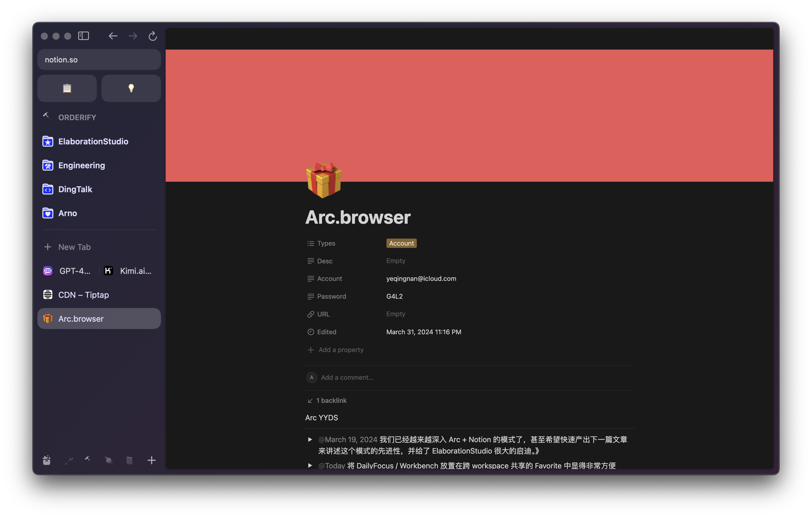Switch to the planet space icon
Image resolution: width=812 pixels, height=518 pixels.
coord(108,460)
